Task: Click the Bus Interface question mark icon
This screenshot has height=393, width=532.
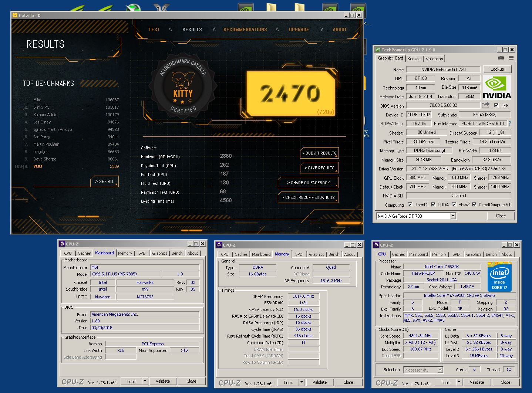Action: click(510, 123)
